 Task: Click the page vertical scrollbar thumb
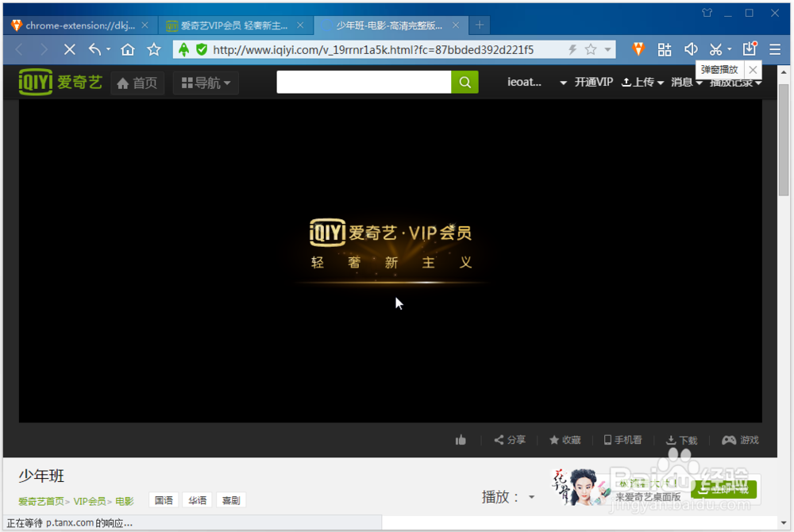784,139
